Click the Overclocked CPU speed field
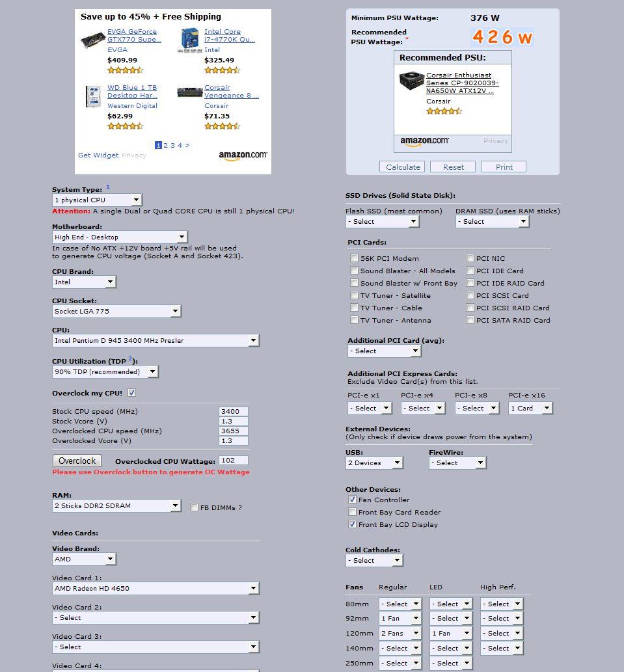The height and width of the screenshot is (672, 624). click(233, 431)
